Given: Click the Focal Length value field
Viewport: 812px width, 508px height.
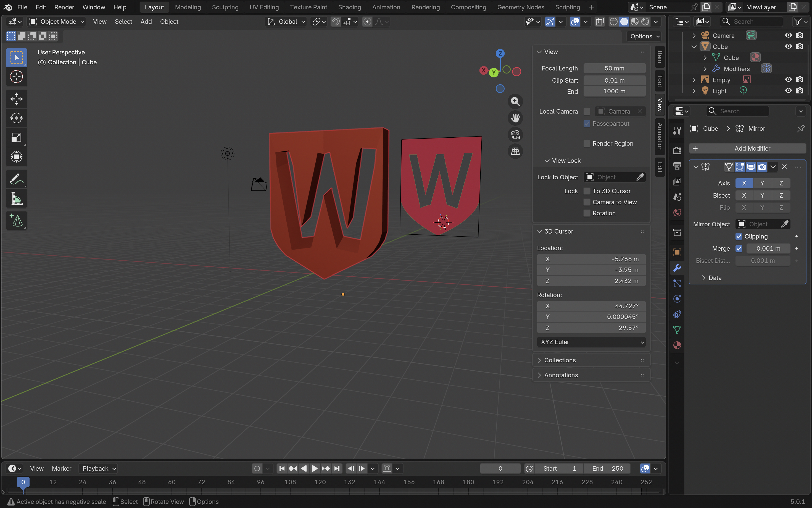Looking at the screenshot, I should 614,68.
